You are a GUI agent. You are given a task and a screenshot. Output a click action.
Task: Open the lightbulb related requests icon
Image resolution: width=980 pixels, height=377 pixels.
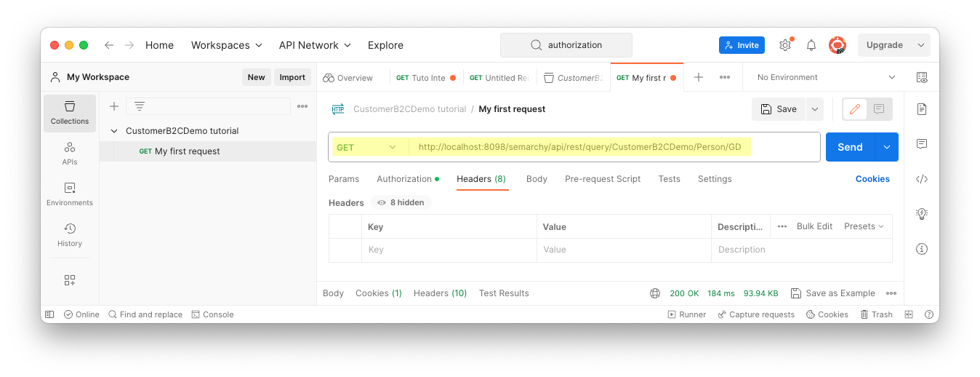click(922, 214)
